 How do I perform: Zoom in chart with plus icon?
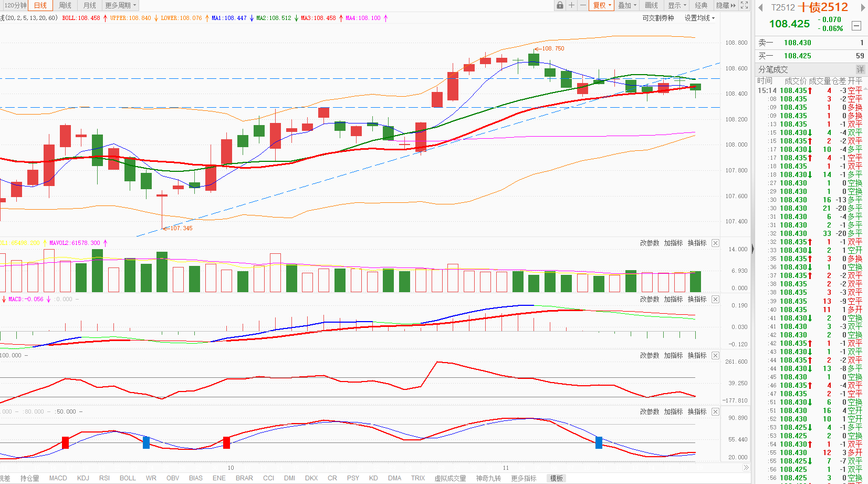coord(571,5)
